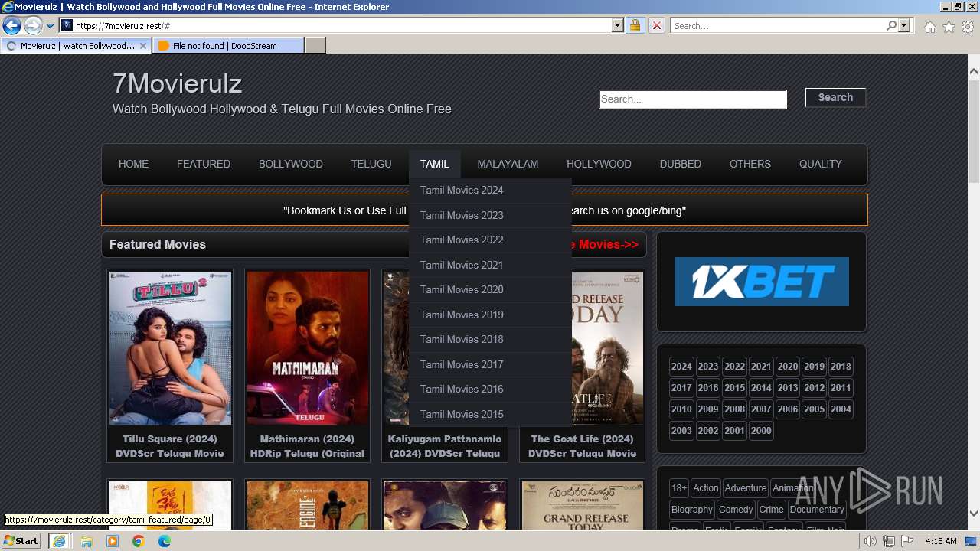Open the Mathimaran movie poster
980x551 pixels.
click(x=307, y=348)
